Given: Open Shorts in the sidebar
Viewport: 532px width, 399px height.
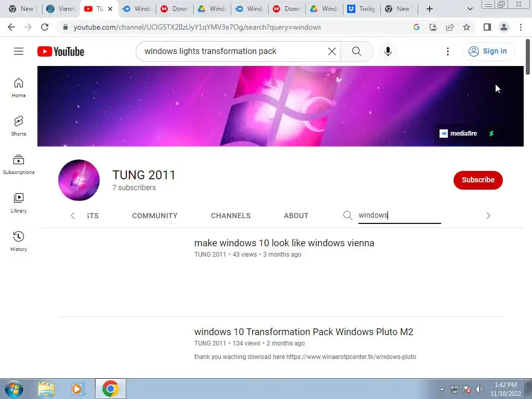Looking at the screenshot, I should [x=19, y=126].
